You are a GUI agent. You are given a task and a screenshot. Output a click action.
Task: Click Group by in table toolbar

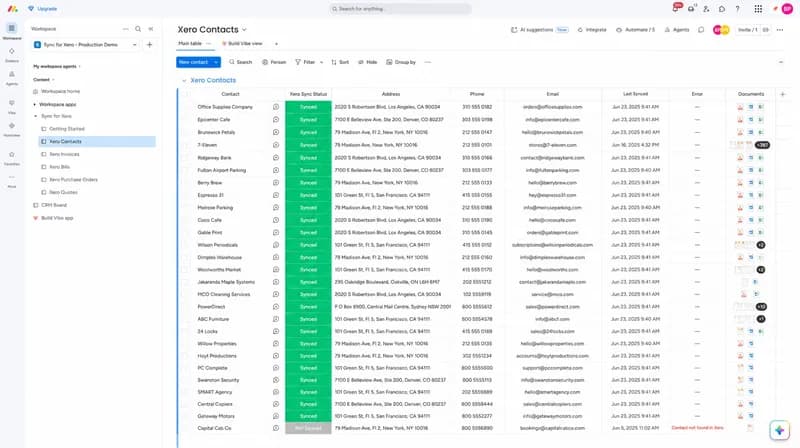(x=401, y=62)
